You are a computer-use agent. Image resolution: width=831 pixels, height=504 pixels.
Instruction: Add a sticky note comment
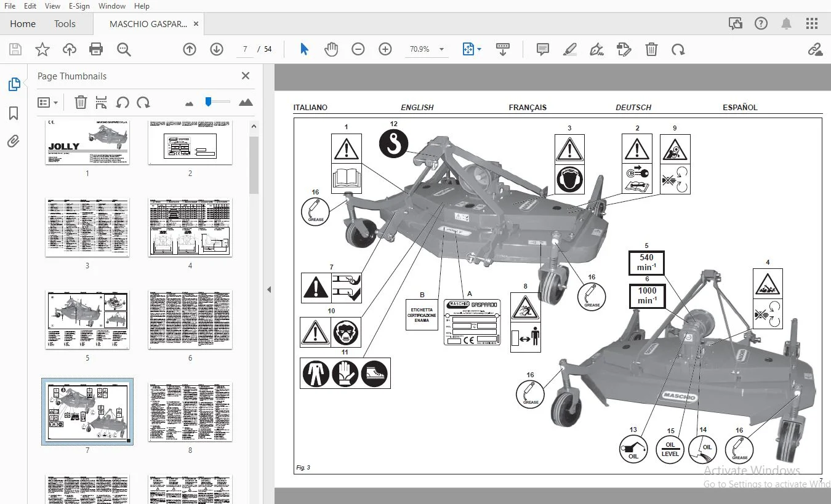(x=543, y=49)
